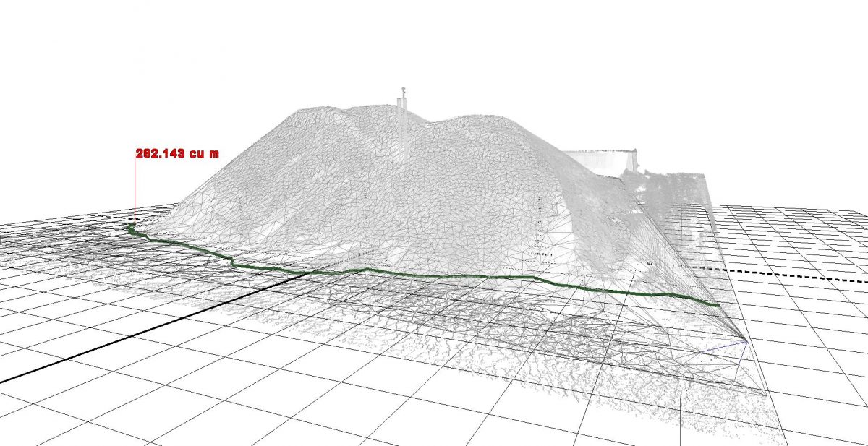Click the left endpoint of the green boundary
Viewport: 868px width, 446px height.
(x=130, y=227)
